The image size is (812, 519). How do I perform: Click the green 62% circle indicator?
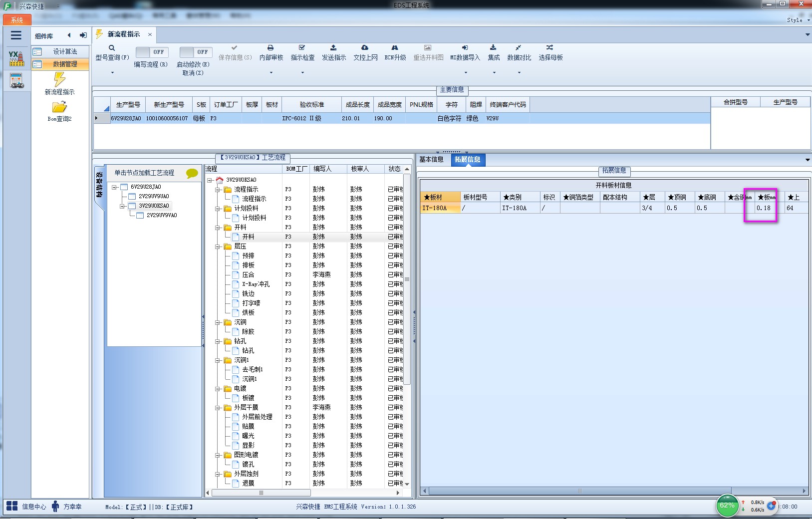point(727,506)
